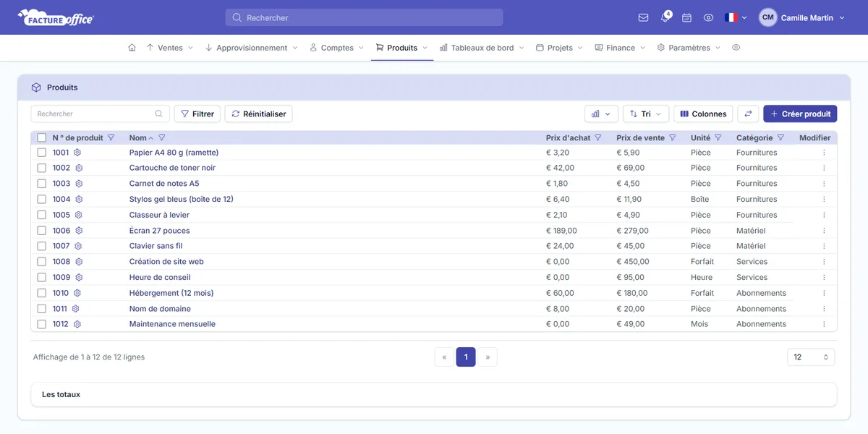Check the box for product 1011
868x434 pixels.
[42, 309]
